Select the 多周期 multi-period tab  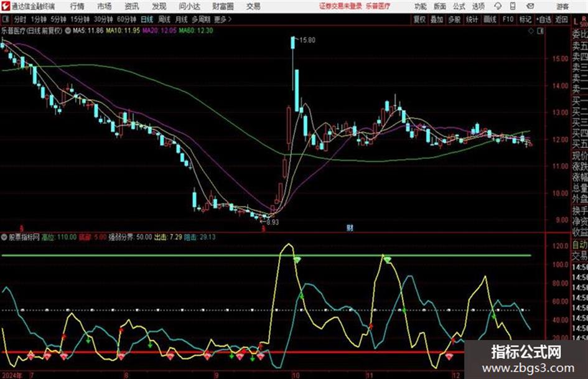coord(201,19)
